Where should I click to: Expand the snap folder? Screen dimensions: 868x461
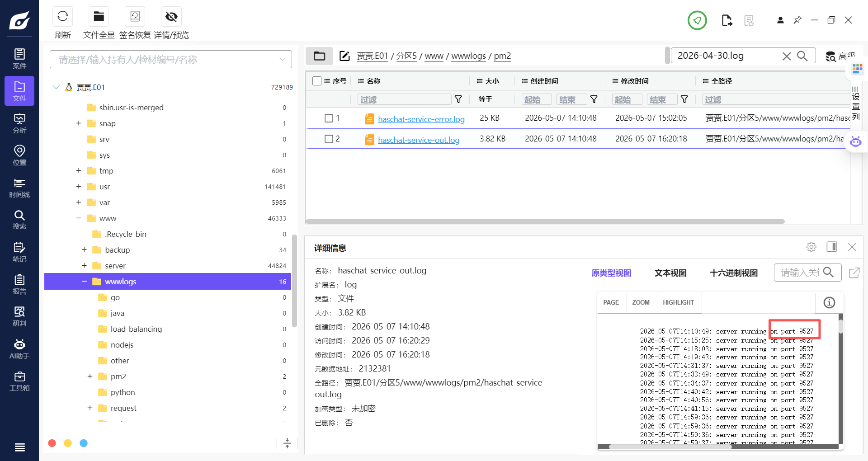79,123
